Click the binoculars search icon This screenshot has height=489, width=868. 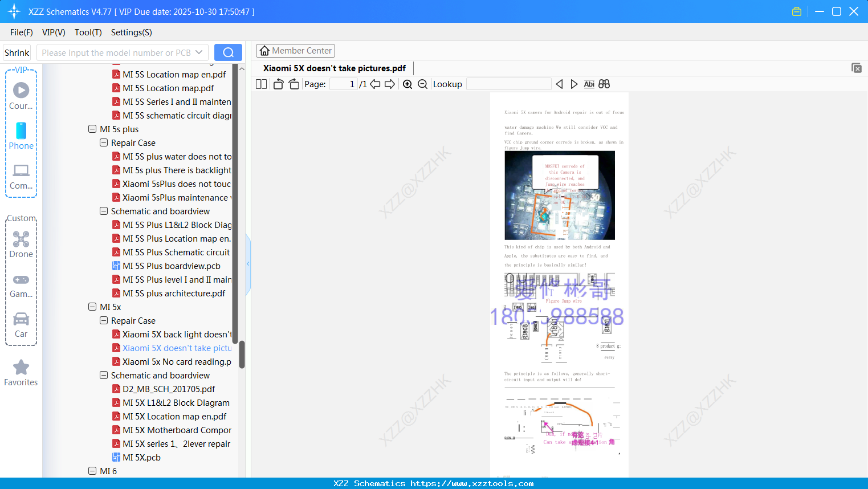(x=604, y=84)
